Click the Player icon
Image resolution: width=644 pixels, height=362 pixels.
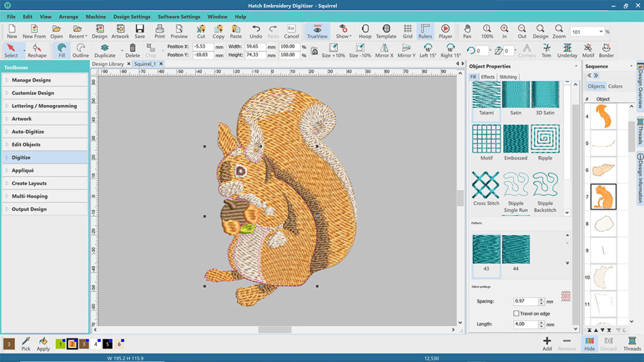[445, 31]
